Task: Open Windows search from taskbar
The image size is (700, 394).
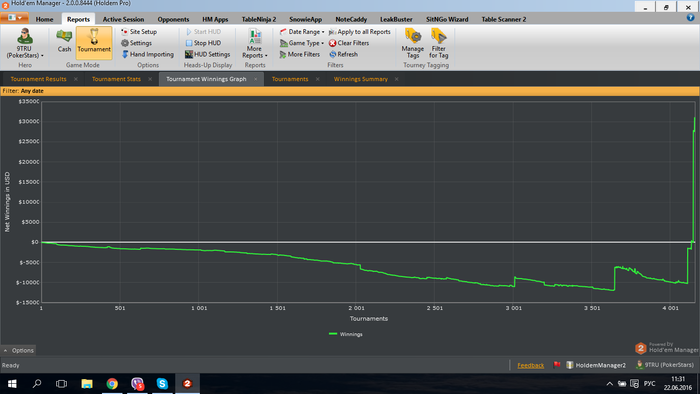Action: tap(37, 384)
